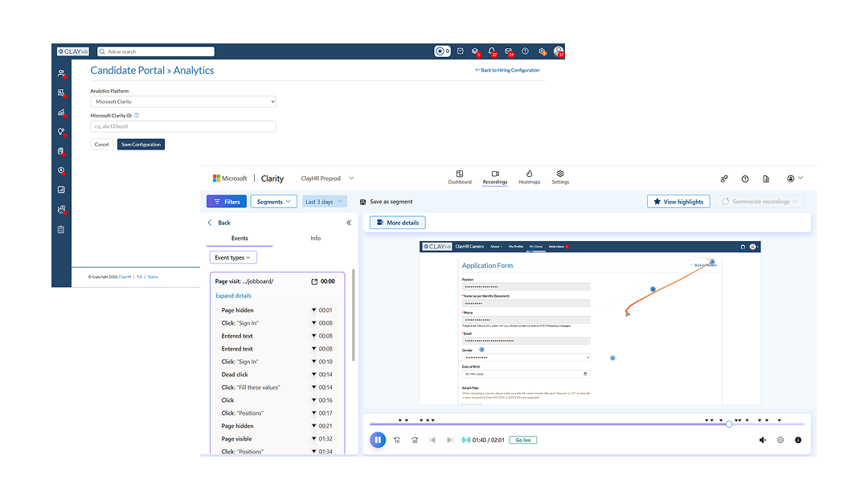This screenshot has height=500, width=868.
Task: Open the reports icon in ClayHR sidebar
Action: click(x=61, y=190)
